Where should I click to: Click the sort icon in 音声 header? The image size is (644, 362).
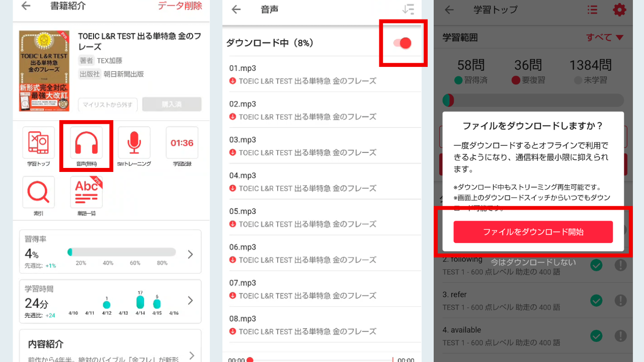tap(408, 10)
